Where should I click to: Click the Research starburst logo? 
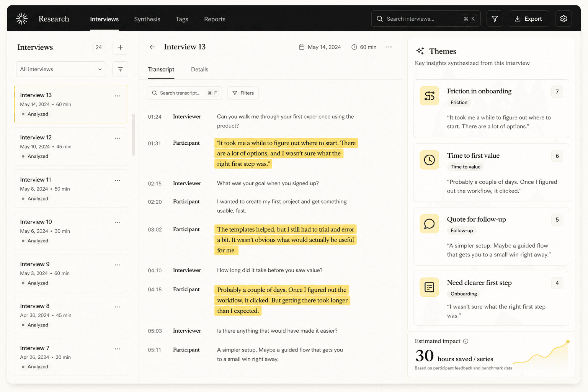[x=22, y=19]
